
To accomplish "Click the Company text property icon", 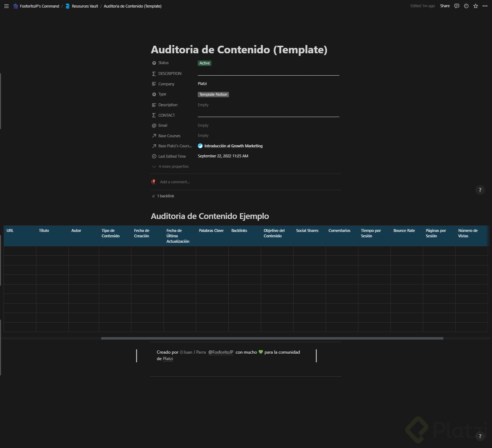I will pyautogui.click(x=154, y=84).
